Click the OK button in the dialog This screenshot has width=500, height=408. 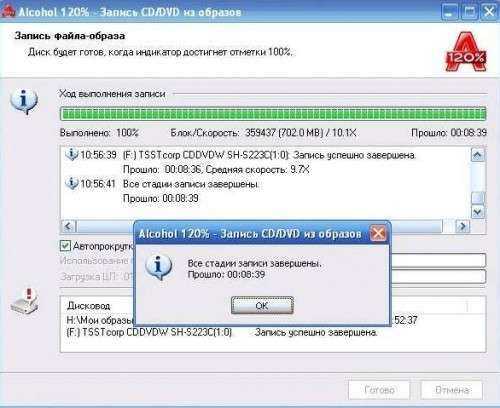(262, 305)
